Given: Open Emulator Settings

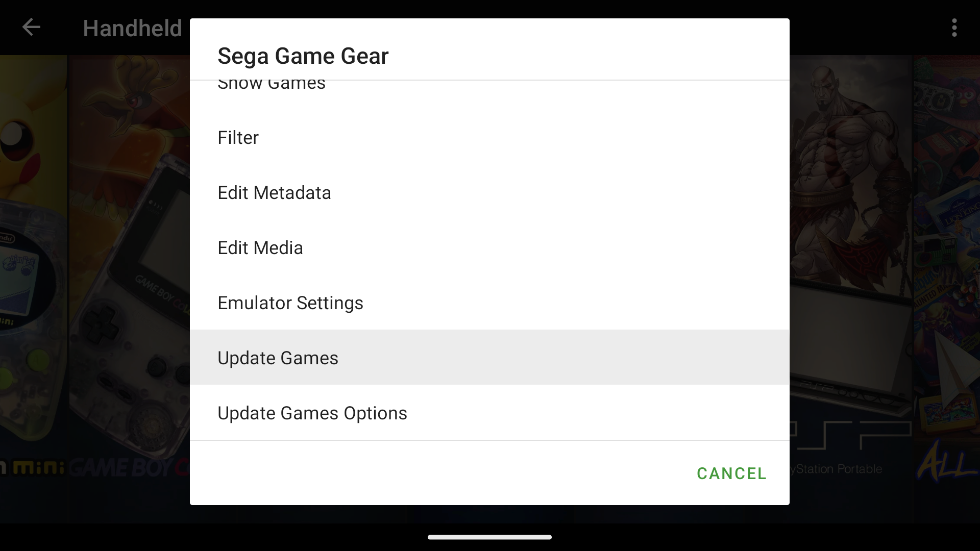Looking at the screenshot, I should 290,303.
